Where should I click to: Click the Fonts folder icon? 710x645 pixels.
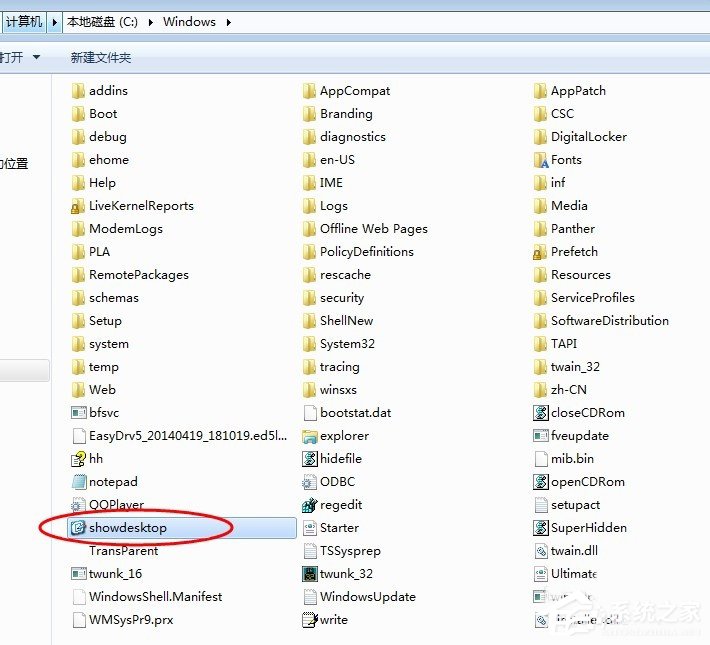click(x=541, y=160)
